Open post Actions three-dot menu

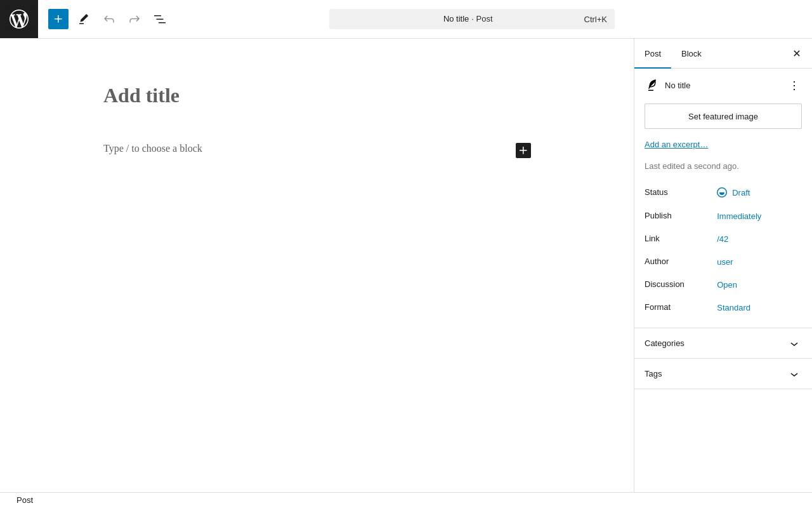(x=794, y=85)
